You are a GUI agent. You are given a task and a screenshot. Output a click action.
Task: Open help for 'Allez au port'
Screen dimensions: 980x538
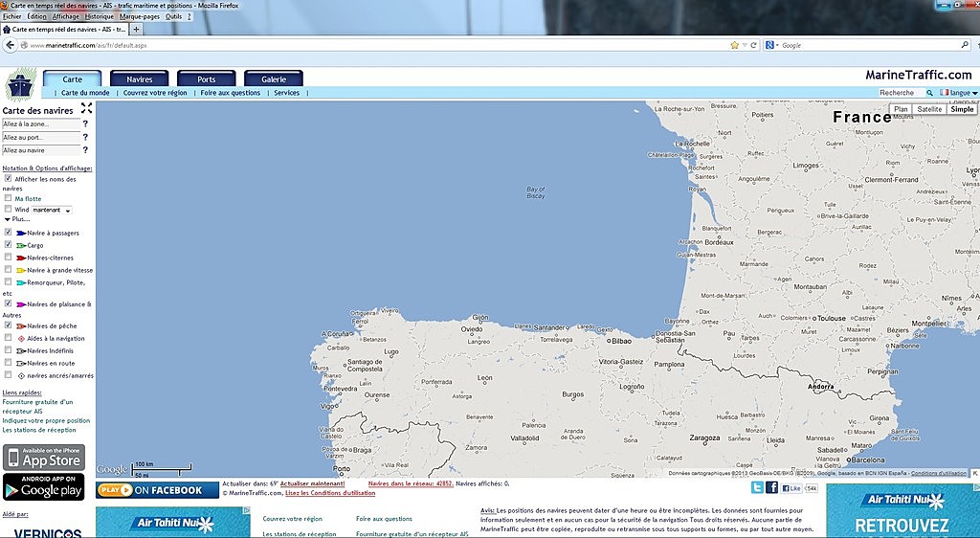click(x=85, y=137)
